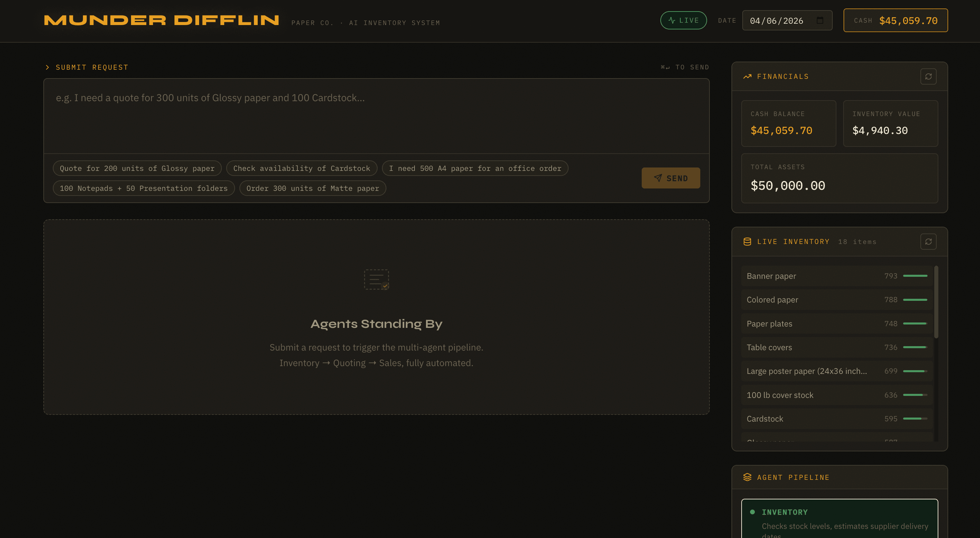Use suggestion 'I need 500 A4 paper for an office order'
Viewport: 980px width, 538px height.
[x=475, y=168]
